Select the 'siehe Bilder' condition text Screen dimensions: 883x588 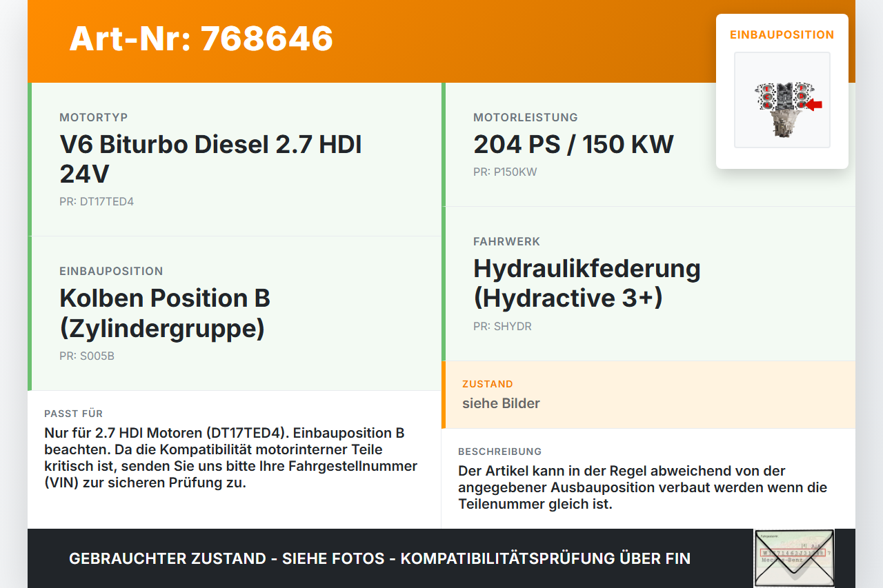tap(501, 403)
